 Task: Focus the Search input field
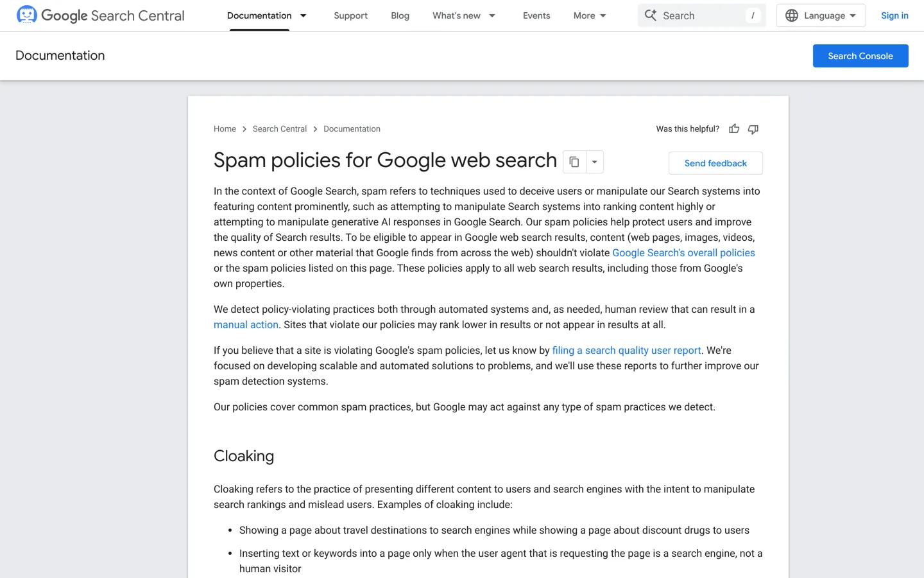pos(702,15)
